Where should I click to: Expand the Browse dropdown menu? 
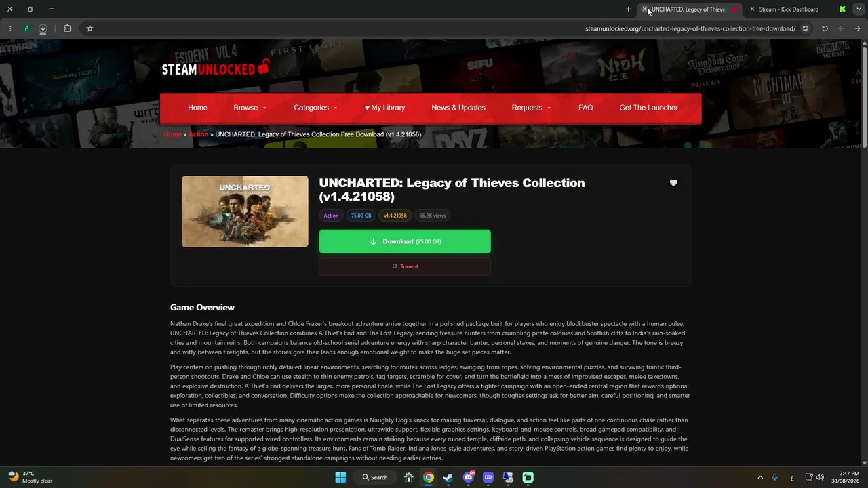pos(250,108)
